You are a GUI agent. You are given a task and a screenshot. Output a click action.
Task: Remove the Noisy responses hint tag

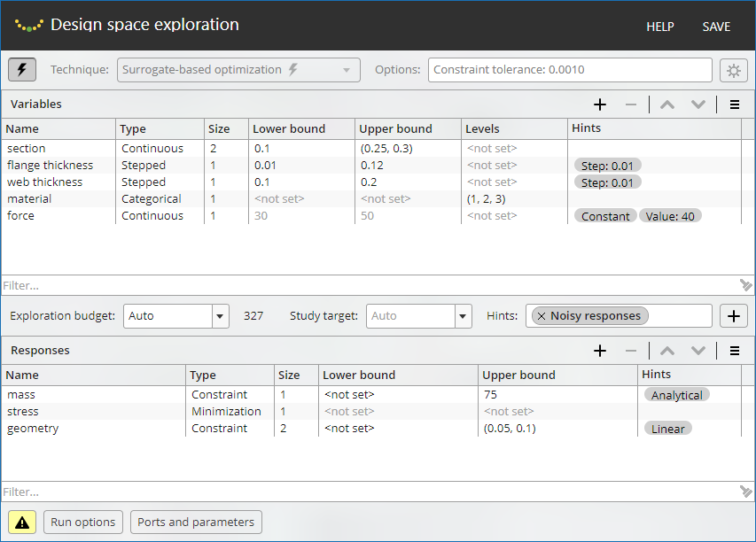(542, 316)
